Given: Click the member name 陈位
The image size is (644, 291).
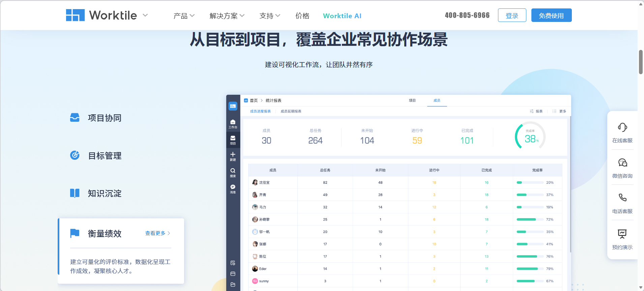Looking at the screenshot, I should 263,257.
